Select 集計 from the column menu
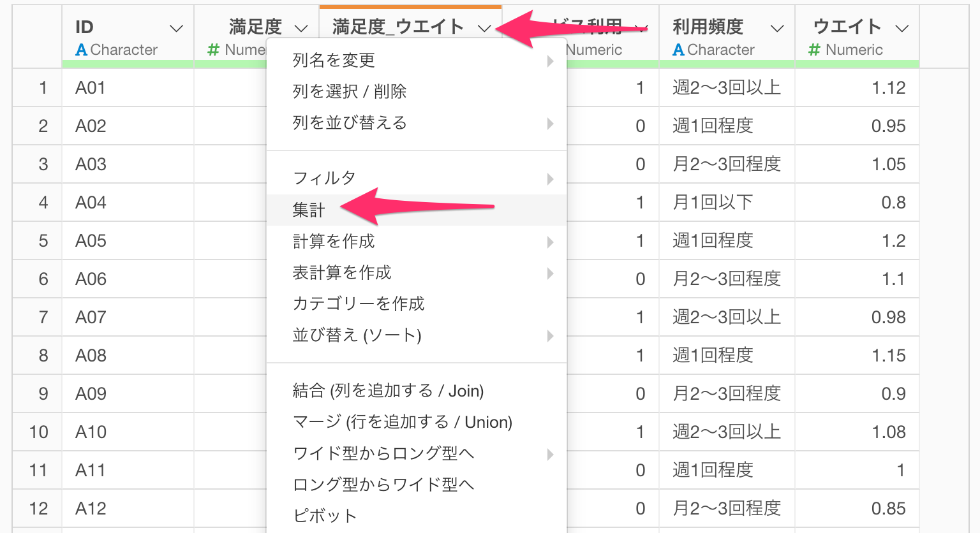Screen dimensions: 980x533 coord(309,210)
